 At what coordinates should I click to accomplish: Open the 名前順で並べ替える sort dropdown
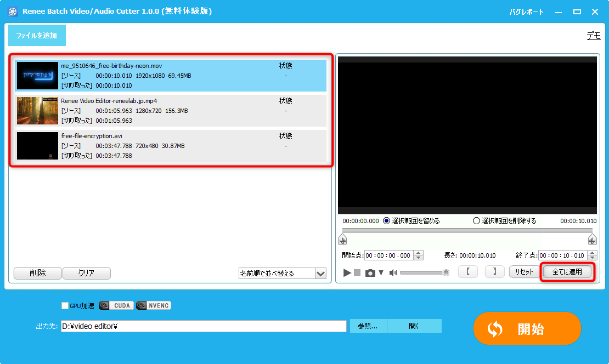(x=283, y=273)
